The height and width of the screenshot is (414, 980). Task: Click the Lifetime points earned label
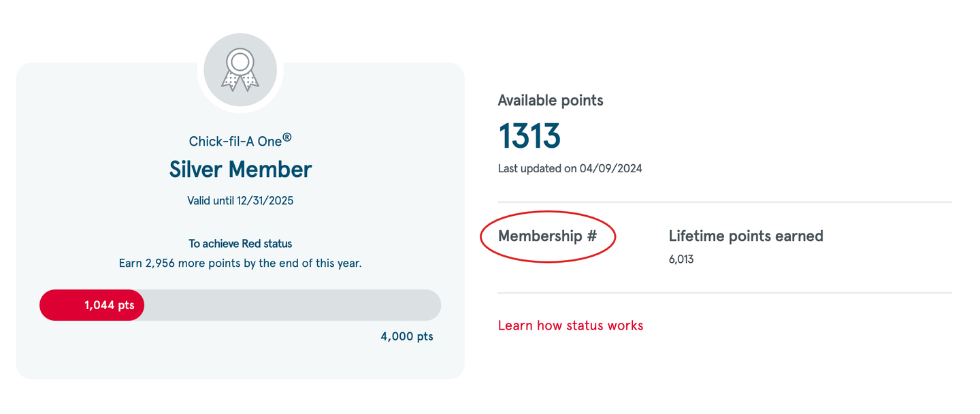[x=746, y=236]
